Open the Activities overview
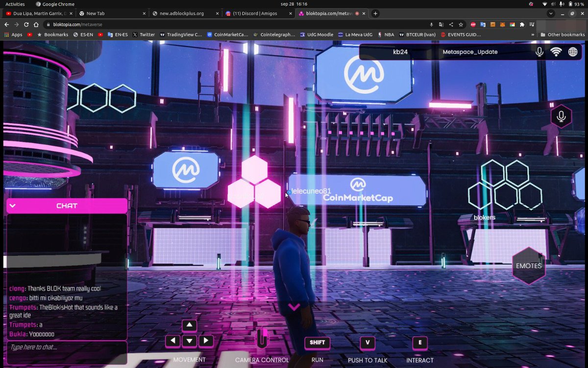 click(x=15, y=4)
